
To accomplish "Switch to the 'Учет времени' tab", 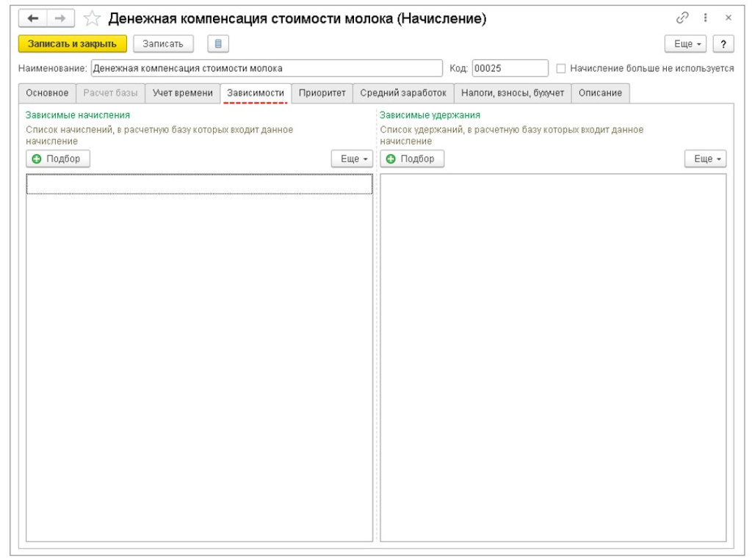I will click(182, 93).
